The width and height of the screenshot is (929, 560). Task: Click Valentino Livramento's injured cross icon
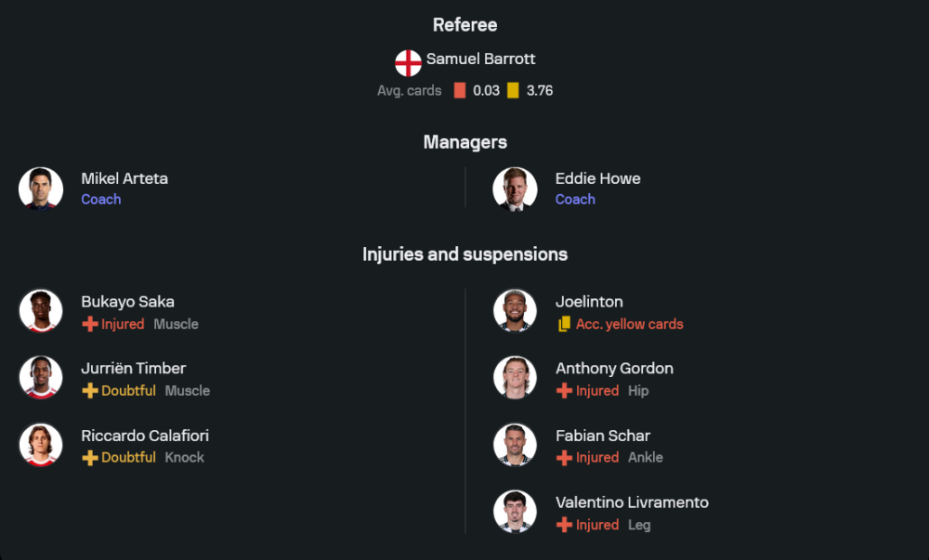pos(564,525)
